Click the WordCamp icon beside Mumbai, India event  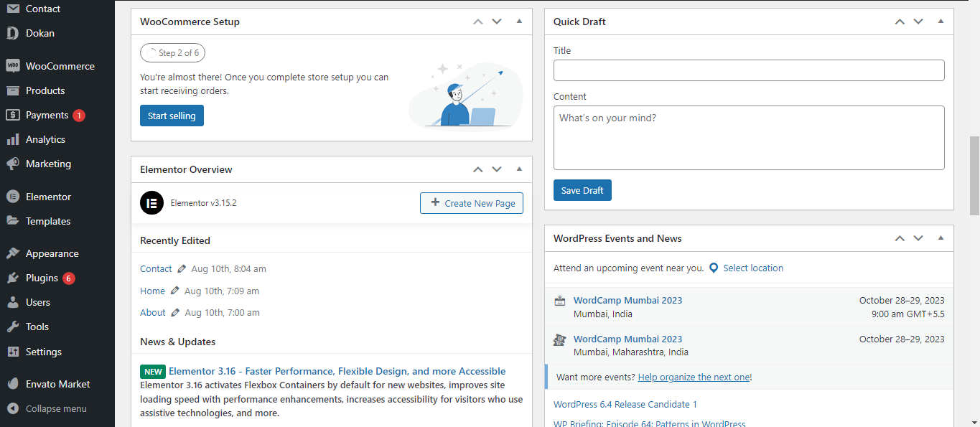560,301
